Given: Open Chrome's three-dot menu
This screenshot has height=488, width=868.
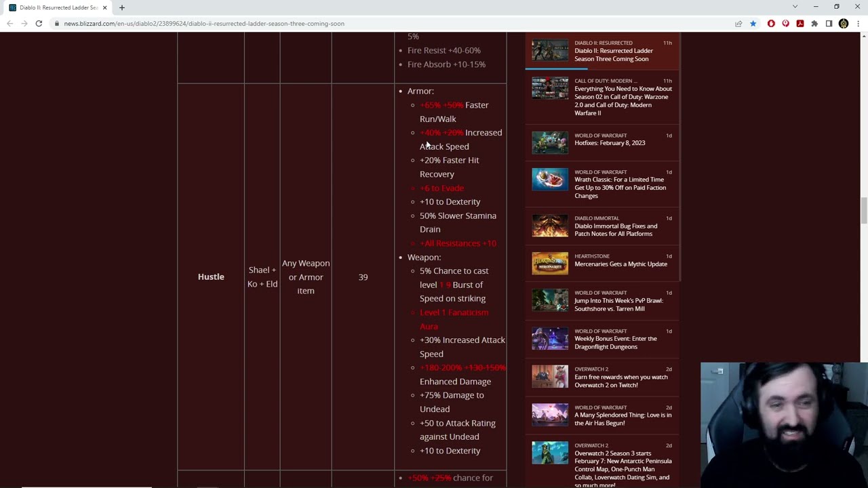Looking at the screenshot, I should click(859, 24).
